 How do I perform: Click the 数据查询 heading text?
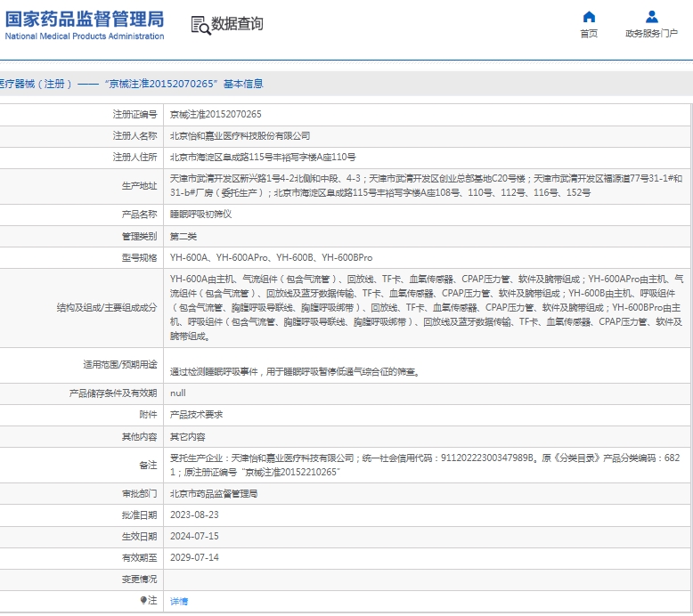click(x=237, y=24)
